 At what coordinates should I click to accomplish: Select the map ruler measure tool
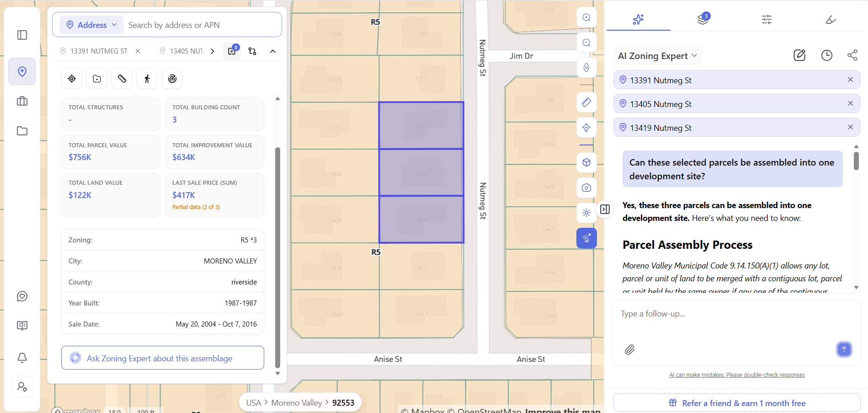tap(586, 102)
